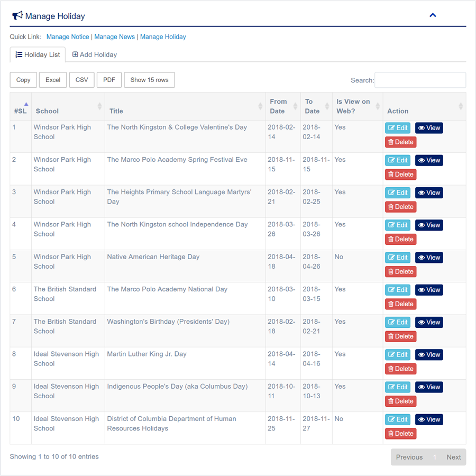Collapse the Manage Holiday panel chevron

[433, 15]
